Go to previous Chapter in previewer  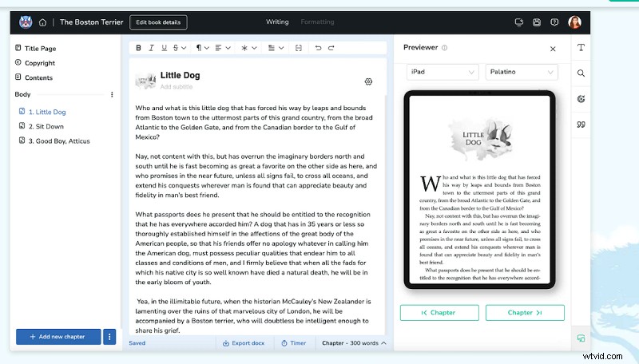click(x=439, y=313)
